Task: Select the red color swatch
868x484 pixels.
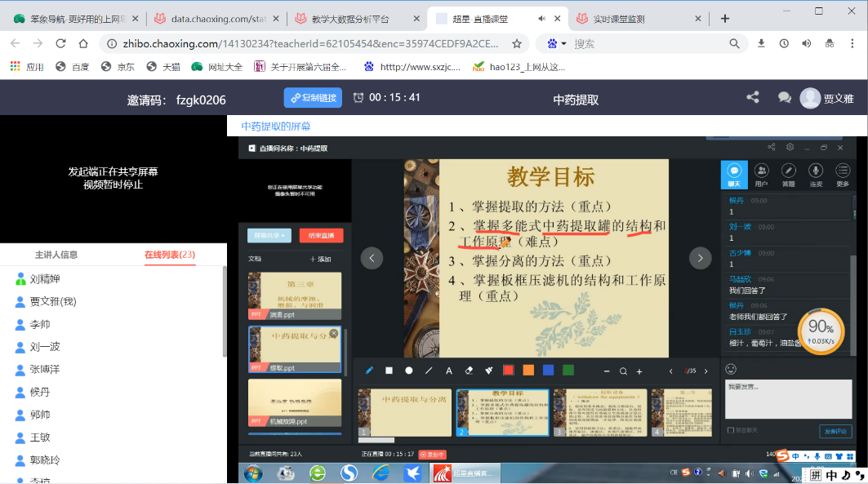Action: (x=509, y=371)
